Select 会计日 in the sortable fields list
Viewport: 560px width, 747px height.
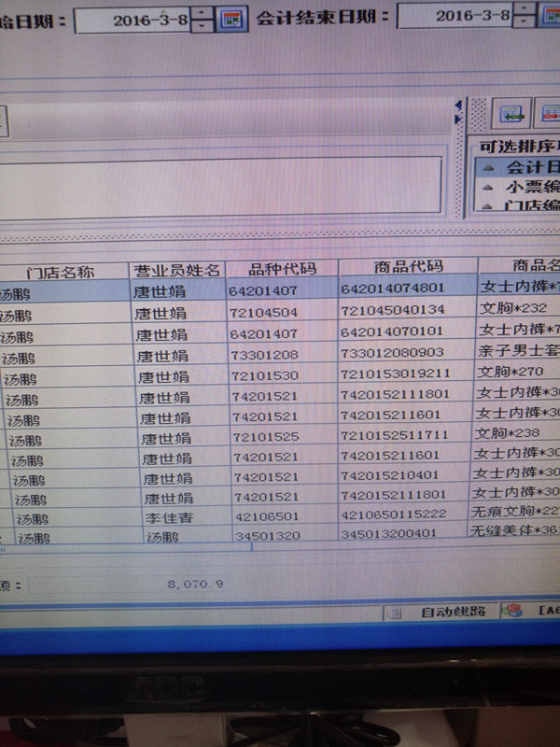527,168
